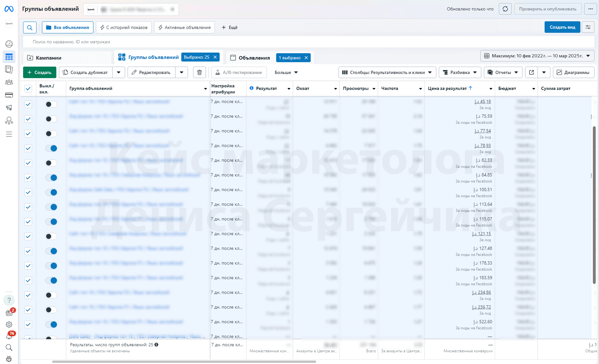Viewport: 599px width, 364px height.
Task: Click the Meta logo icon
Action: pos(9,9)
